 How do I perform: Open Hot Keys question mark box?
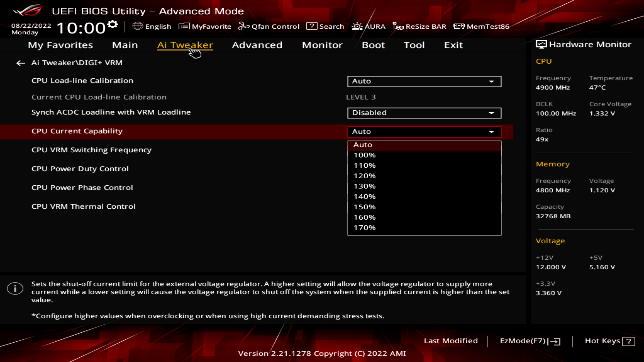(629, 341)
